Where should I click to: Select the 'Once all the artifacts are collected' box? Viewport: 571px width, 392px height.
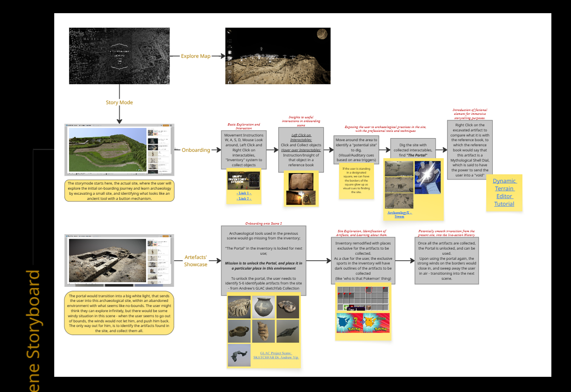[x=447, y=261]
